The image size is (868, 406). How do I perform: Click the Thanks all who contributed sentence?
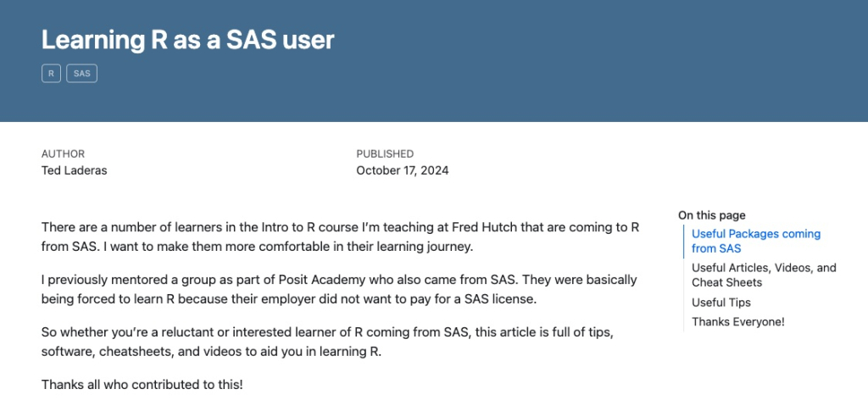pyautogui.click(x=142, y=385)
